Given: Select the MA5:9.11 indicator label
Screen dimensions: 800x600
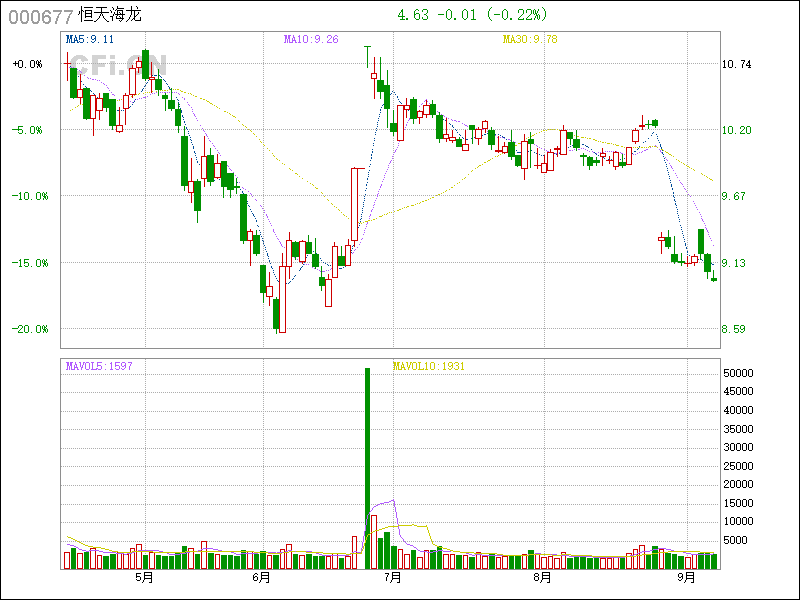Looking at the screenshot, I should coord(89,39).
